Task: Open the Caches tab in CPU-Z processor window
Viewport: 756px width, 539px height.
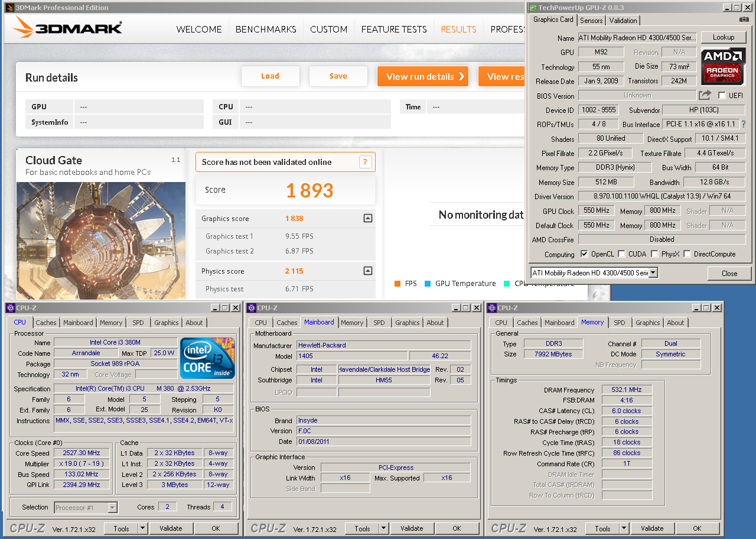Action: click(46, 323)
